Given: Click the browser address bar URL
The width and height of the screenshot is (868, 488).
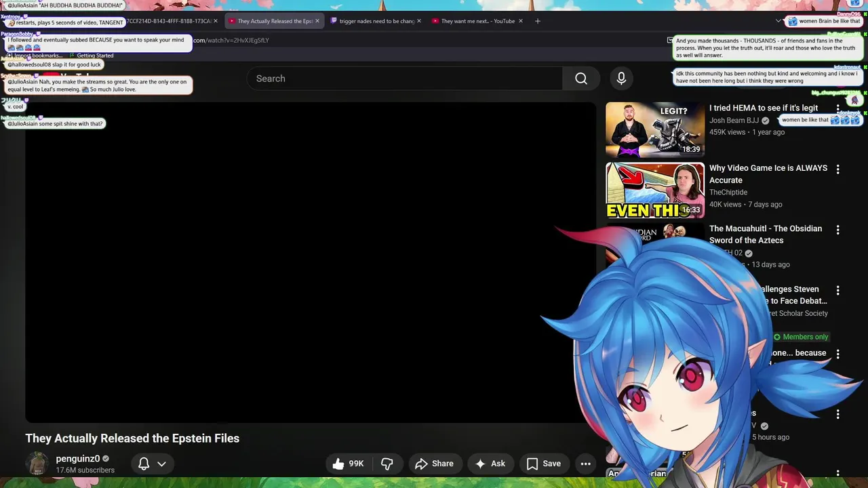Looking at the screenshot, I should coord(231,40).
